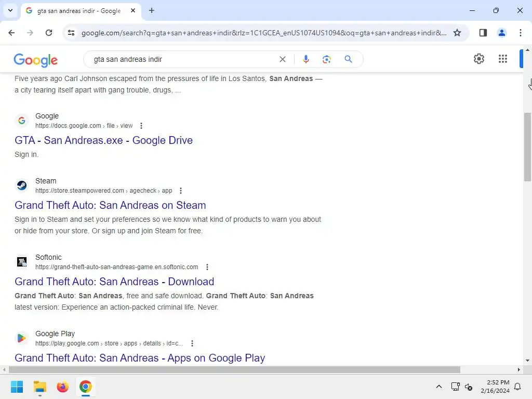Viewport: 532px width, 399px height.
Task: Click the muted volume tray icon
Action: 469,387
